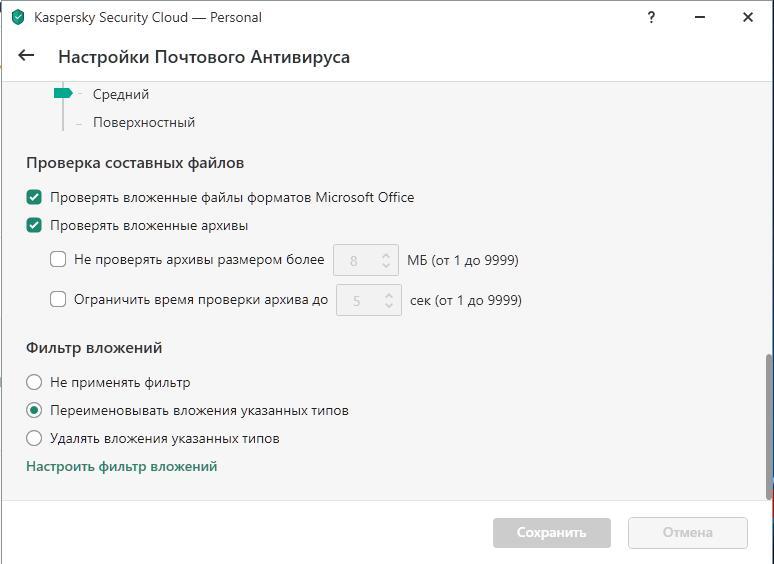Click the Kaspersky shield logo icon
Image resolution: width=774 pixels, height=564 pixels.
point(18,17)
